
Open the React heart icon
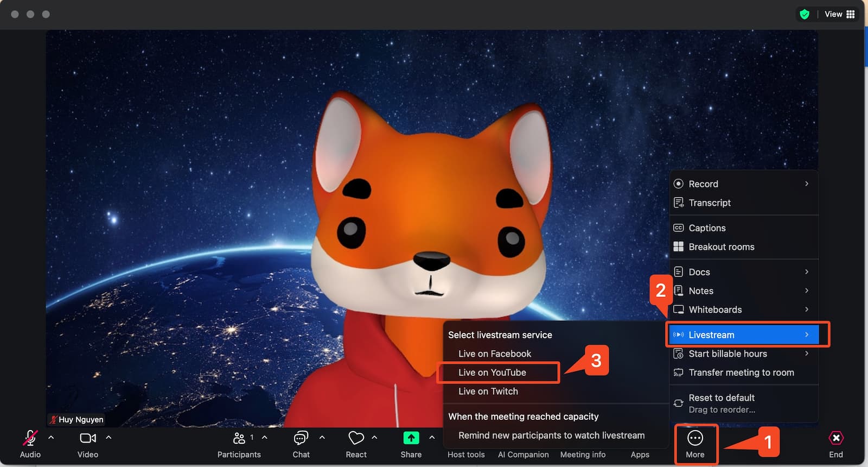point(356,438)
